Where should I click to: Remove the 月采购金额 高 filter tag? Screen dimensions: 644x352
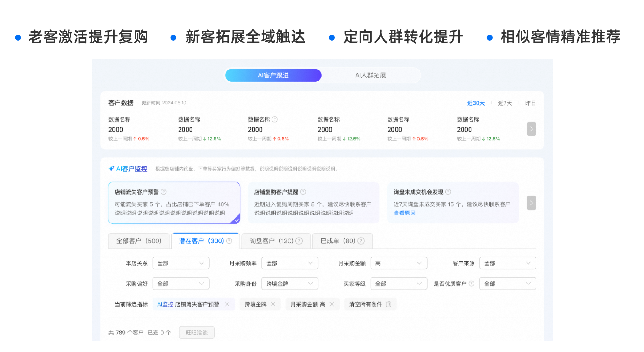click(x=332, y=304)
